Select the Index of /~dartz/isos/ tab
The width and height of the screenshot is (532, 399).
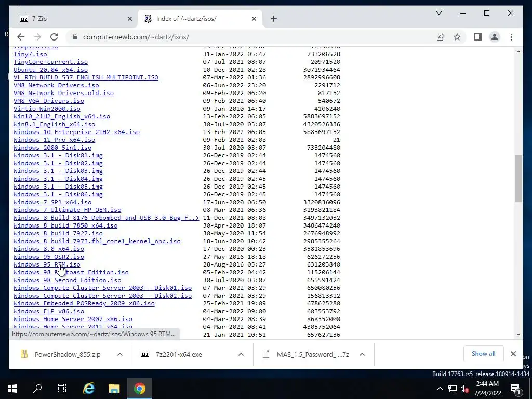click(x=200, y=19)
